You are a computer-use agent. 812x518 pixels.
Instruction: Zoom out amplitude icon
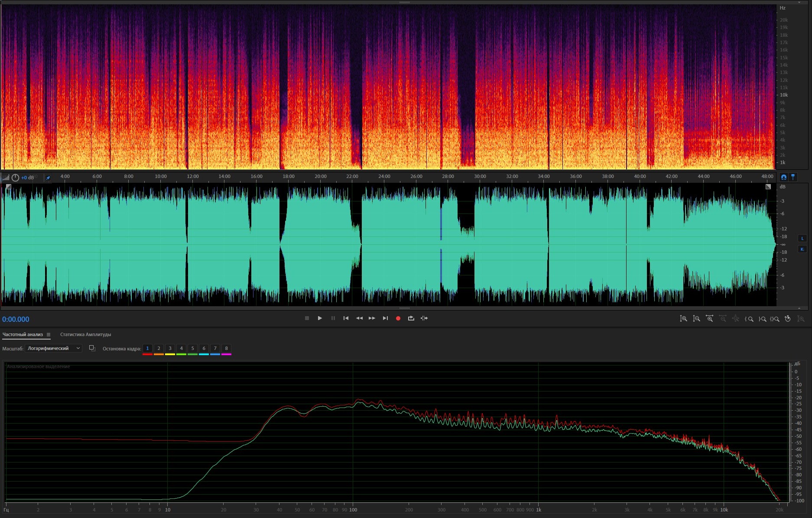(x=696, y=319)
